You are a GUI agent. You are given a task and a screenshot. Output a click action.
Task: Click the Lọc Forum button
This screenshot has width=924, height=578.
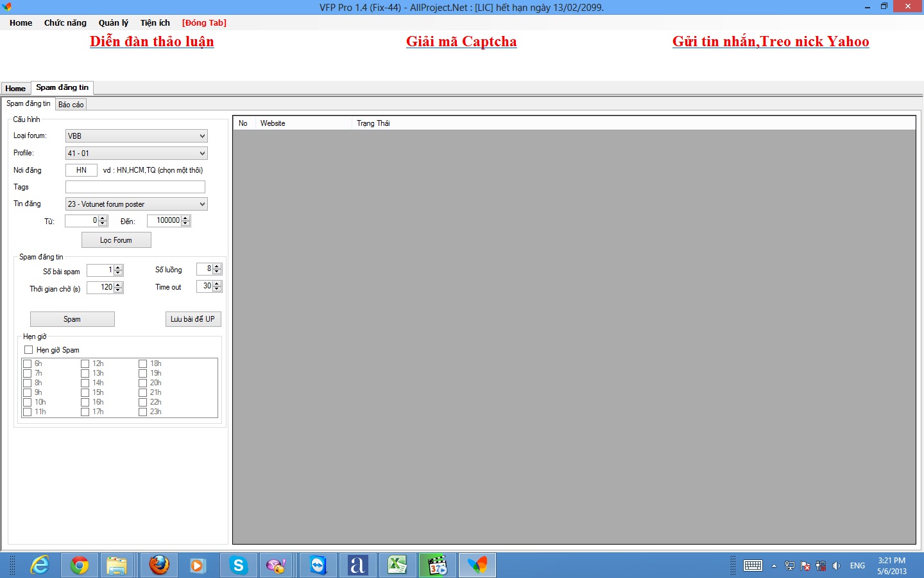[116, 240]
